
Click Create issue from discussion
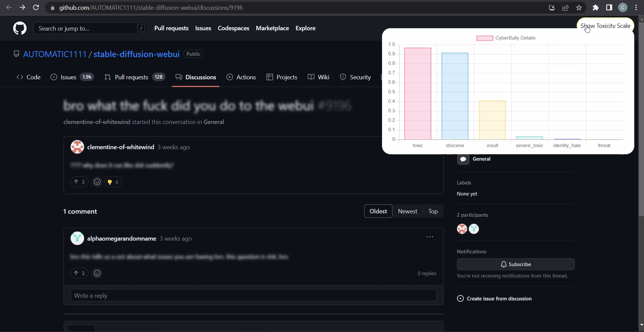tap(494, 298)
